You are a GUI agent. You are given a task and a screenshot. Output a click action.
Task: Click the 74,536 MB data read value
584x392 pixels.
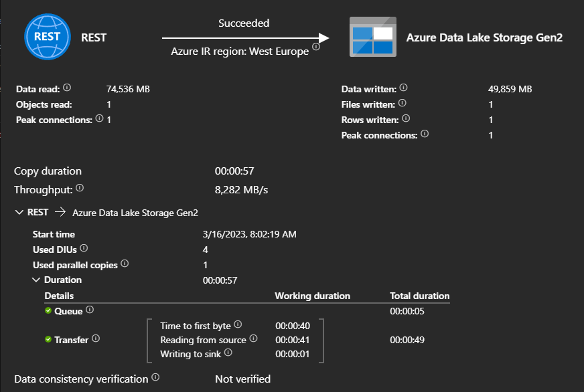(128, 89)
